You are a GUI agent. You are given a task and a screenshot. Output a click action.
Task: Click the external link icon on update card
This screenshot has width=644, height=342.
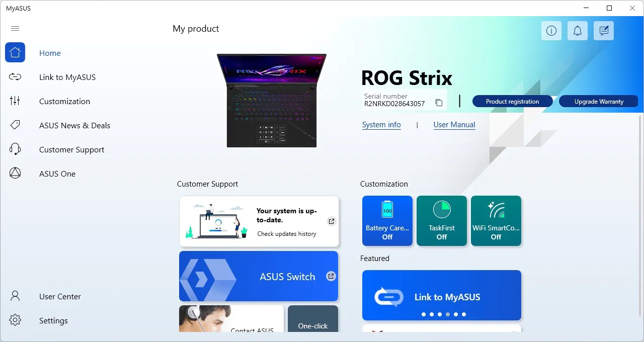331,221
